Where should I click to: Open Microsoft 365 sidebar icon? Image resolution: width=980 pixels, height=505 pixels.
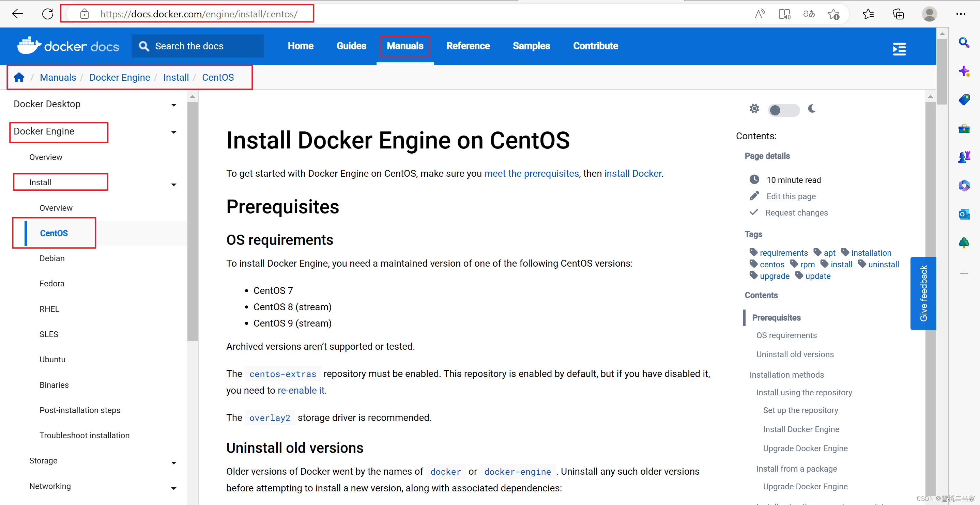(964, 185)
